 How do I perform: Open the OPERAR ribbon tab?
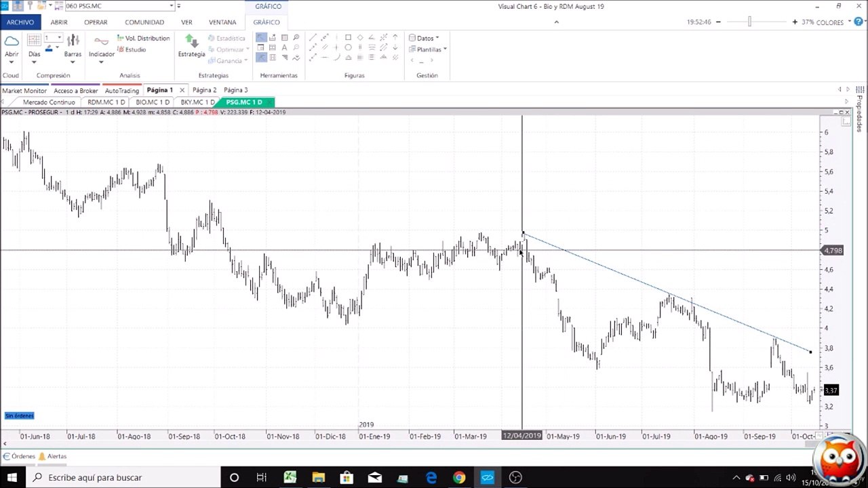coord(96,22)
